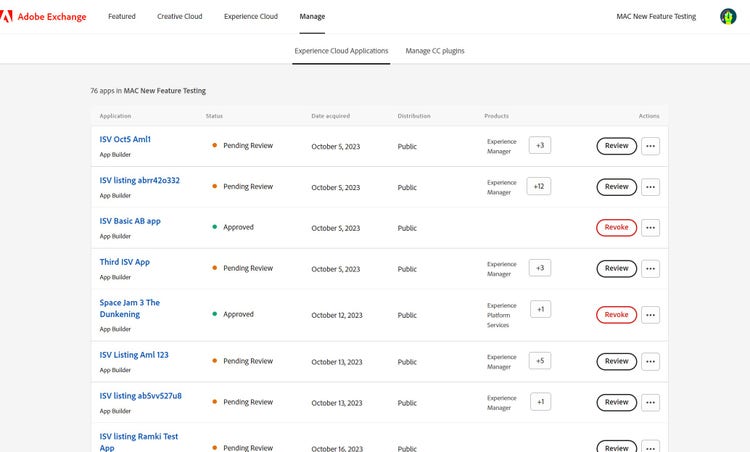Click MAC New Feature Testing organization switcher
The image size is (750, 452).
point(656,17)
